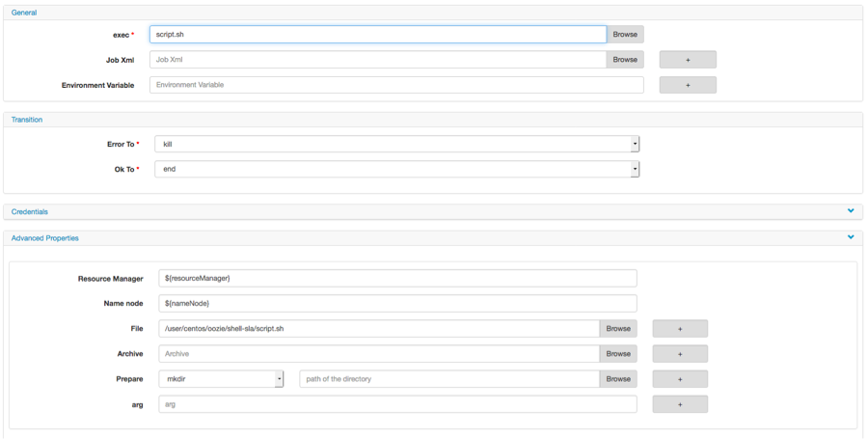Click the Resource Manager text field

pyautogui.click(x=397, y=279)
